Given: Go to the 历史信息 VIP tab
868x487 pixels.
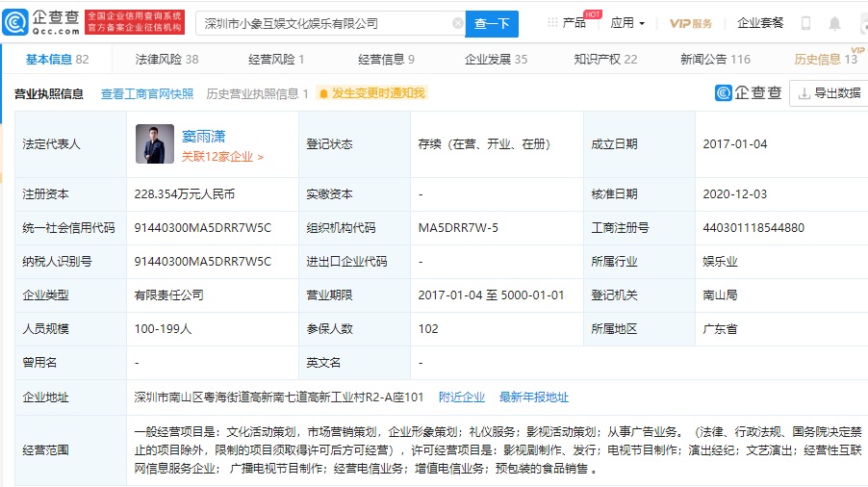Looking at the screenshot, I should coord(825,60).
